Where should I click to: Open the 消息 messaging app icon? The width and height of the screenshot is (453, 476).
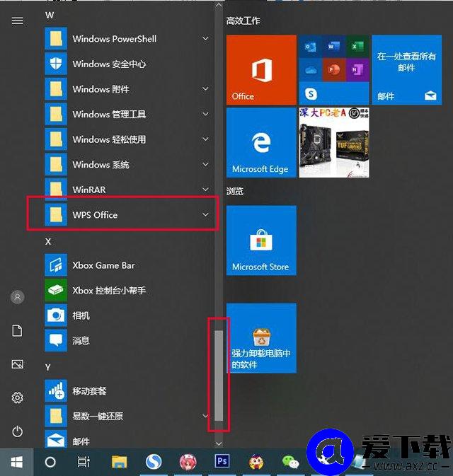(56, 341)
